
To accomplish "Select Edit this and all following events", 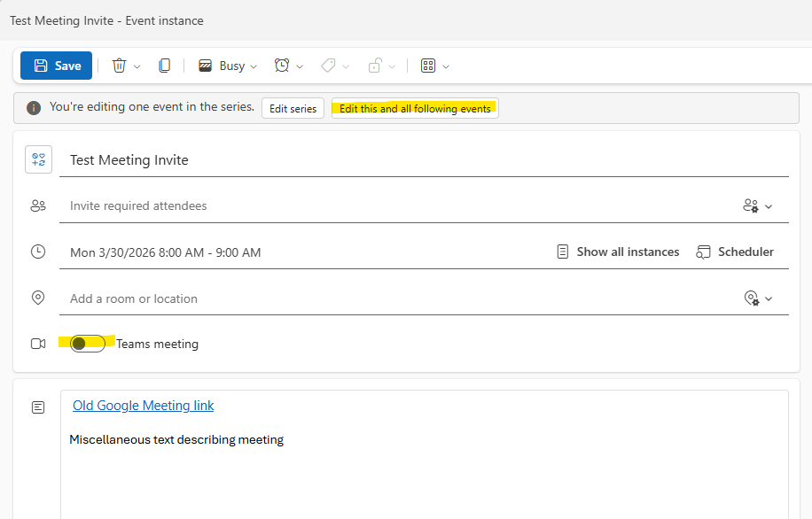I will click(415, 109).
